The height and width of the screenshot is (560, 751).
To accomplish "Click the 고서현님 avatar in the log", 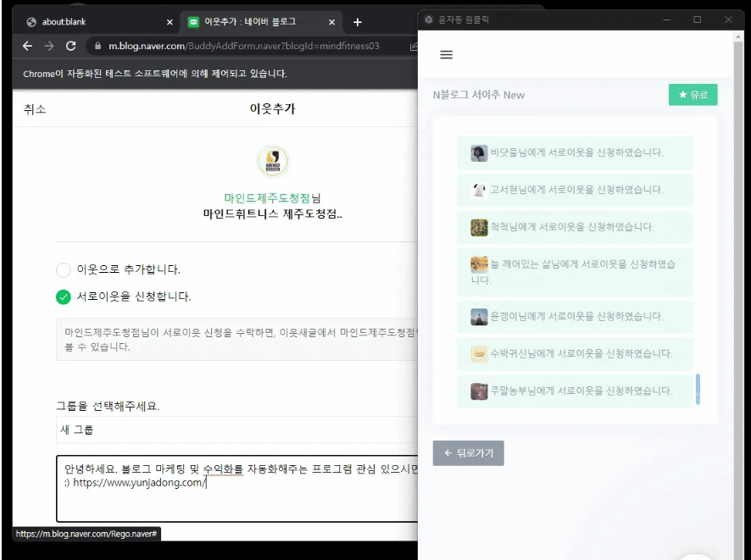I will (479, 190).
